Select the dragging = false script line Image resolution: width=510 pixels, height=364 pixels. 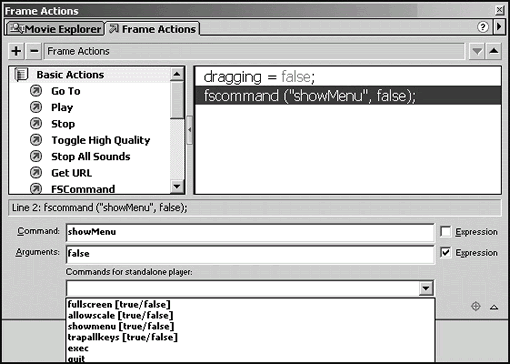coord(348,77)
